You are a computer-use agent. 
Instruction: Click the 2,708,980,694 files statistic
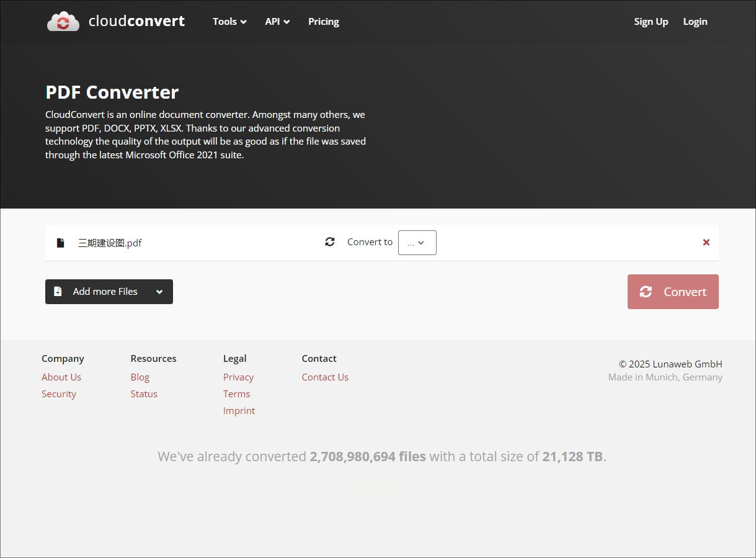(368, 456)
